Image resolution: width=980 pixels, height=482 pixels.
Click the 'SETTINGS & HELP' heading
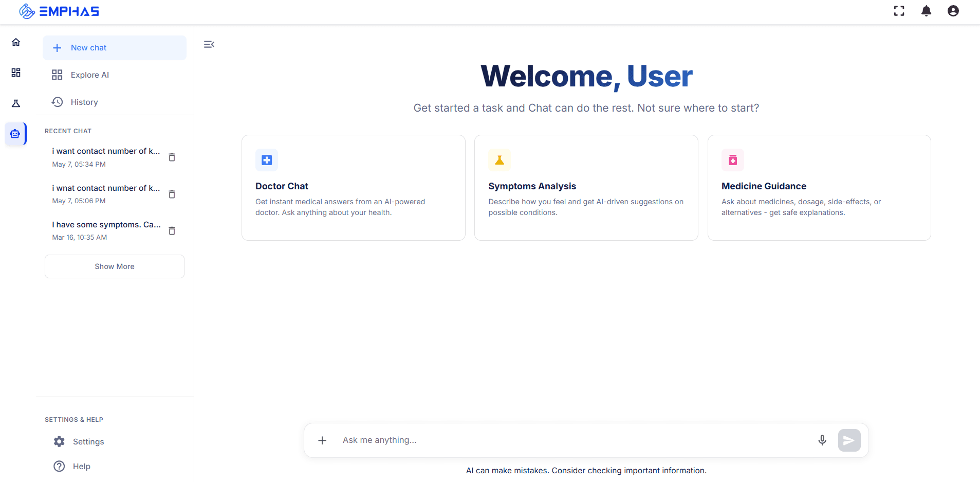coord(74,420)
